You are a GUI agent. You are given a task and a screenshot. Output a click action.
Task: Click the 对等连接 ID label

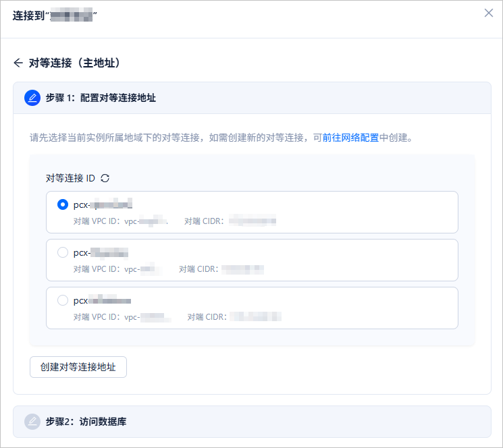pyautogui.click(x=70, y=178)
